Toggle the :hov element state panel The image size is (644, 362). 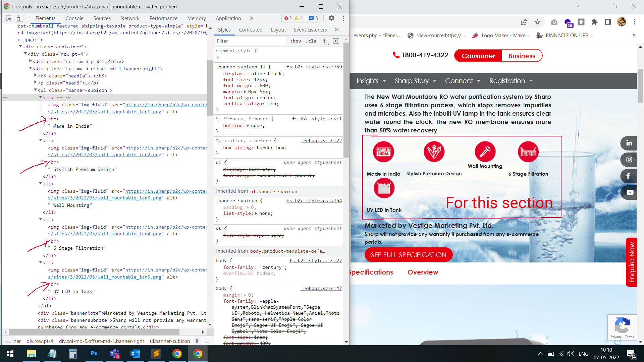pyautogui.click(x=296, y=41)
